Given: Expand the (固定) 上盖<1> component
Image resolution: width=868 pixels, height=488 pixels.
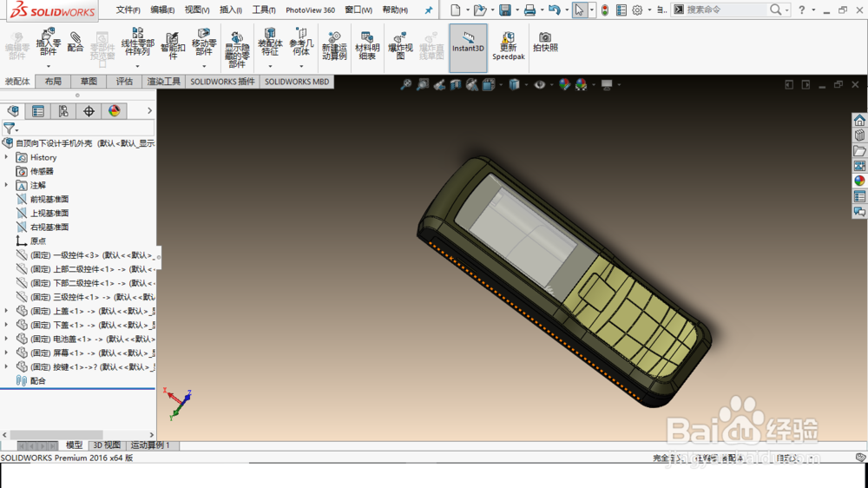Looking at the screenshot, I should click(x=7, y=311).
